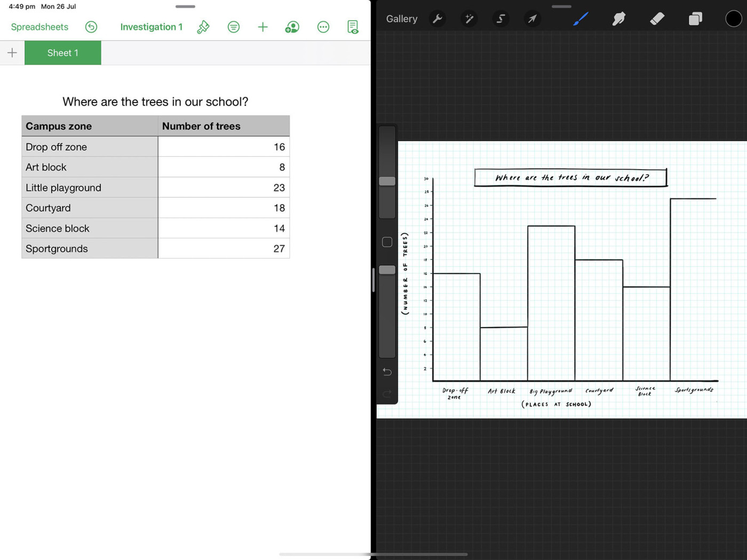Open the Numbers More options menu
This screenshot has width=747, height=560.
(323, 27)
